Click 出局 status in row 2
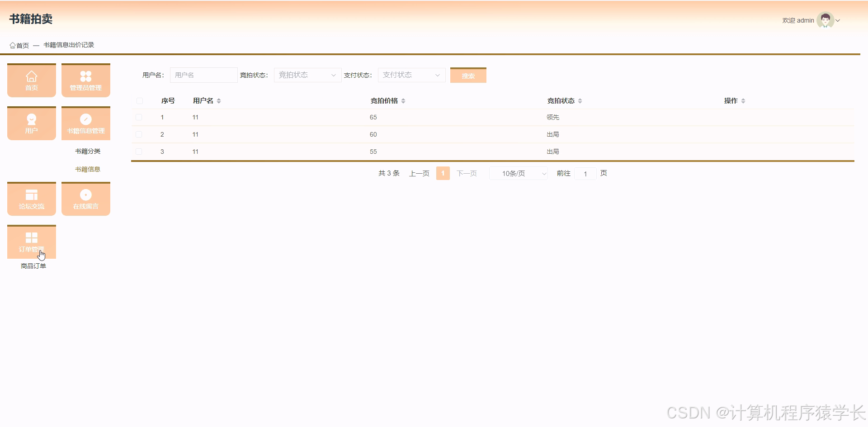Viewport: 868px width, 427px height. pyautogui.click(x=553, y=134)
